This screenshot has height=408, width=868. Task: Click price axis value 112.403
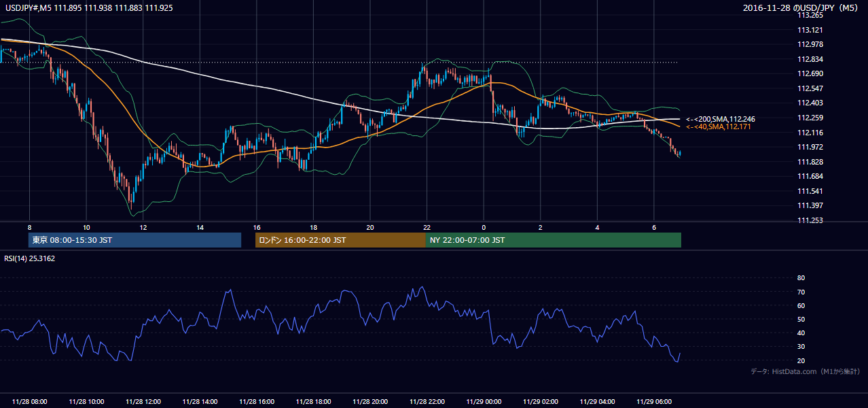pyautogui.click(x=810, y=103)
